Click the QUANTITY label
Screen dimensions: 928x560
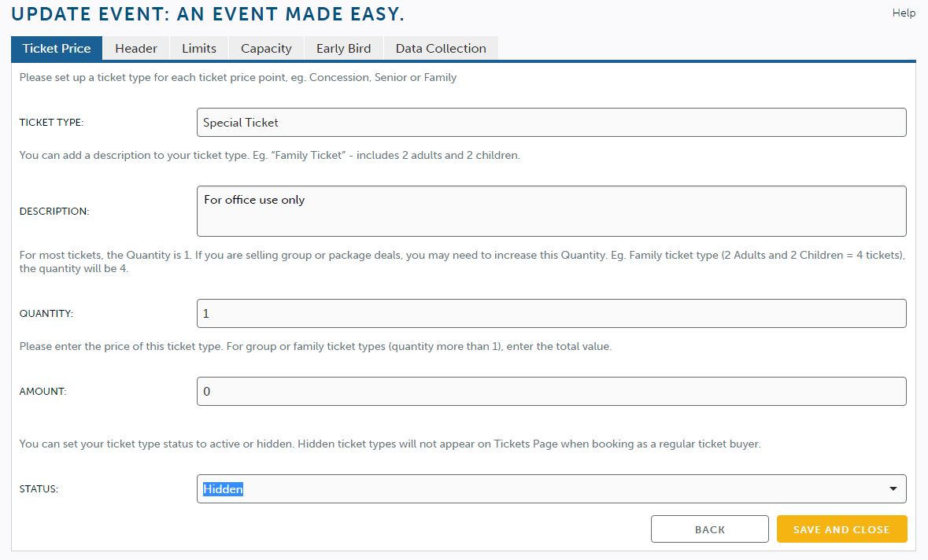[46, 313]
